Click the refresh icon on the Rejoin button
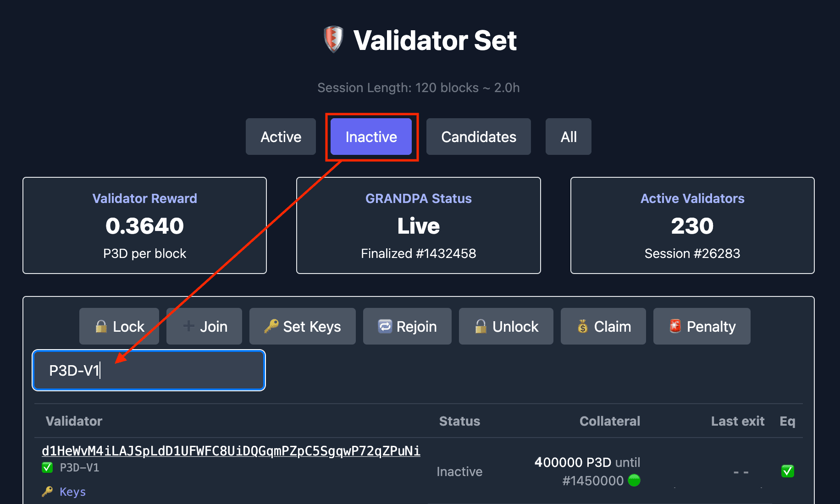Viewport: 840px width, 504px height. (x=386, y=326)
